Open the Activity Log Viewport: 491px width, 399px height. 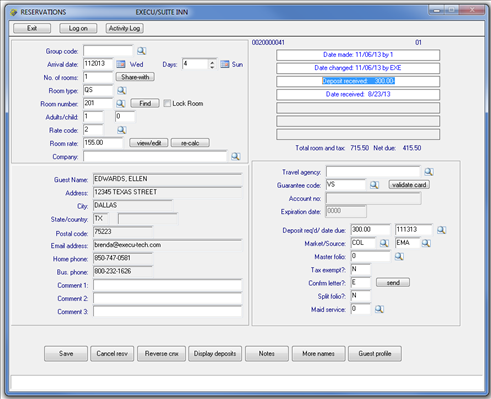click(x=125, y=28)
